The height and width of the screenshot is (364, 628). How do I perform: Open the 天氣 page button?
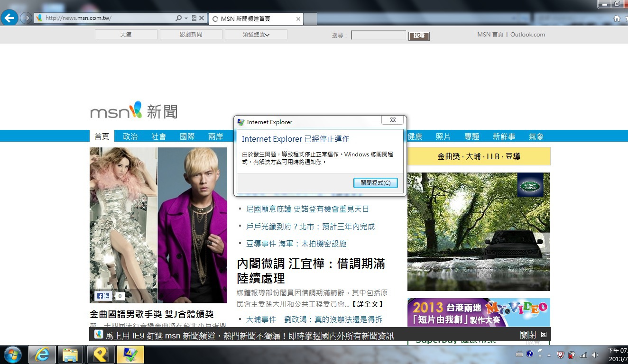click(126, 35)
